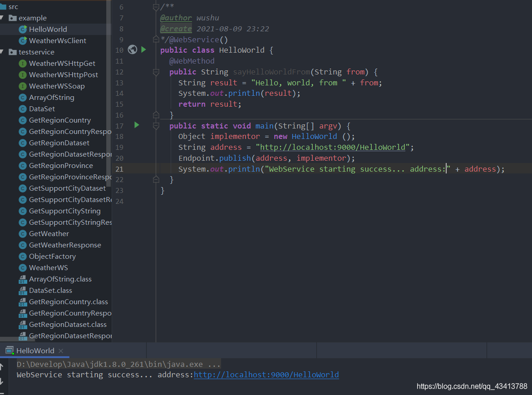This screenshot has width=532, height=395.
Task: Select ObjectFactory class in tree
Action: tap(52, 257)
